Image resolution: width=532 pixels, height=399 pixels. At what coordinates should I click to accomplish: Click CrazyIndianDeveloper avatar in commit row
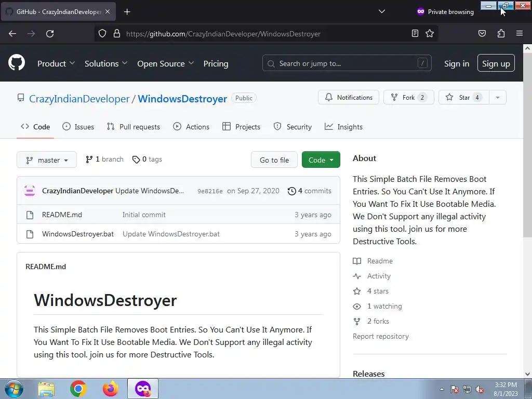[x=30, y=191]
